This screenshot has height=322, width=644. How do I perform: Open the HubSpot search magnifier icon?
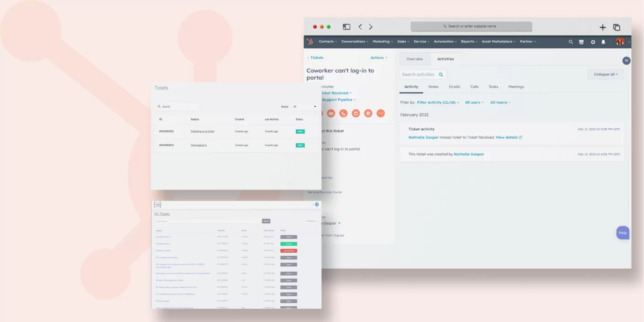pyautogui.click(x=571, y=42)
